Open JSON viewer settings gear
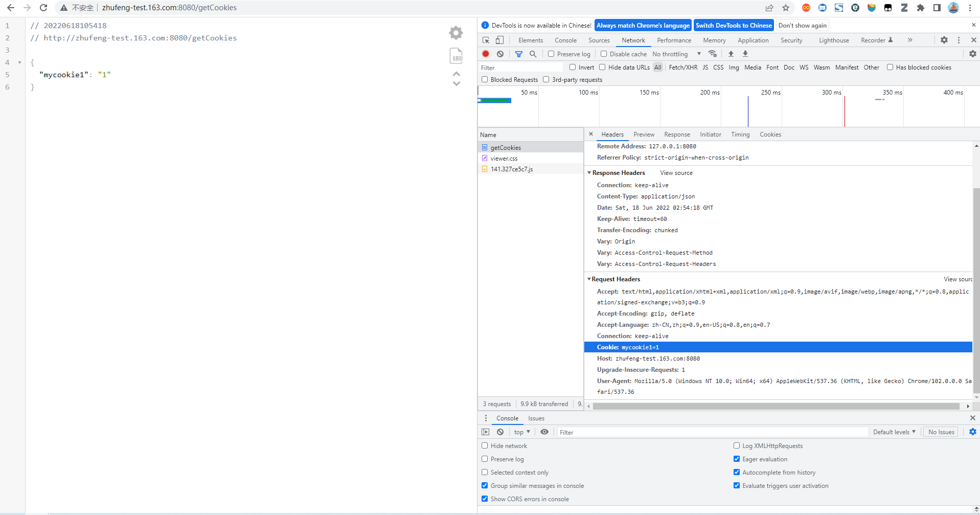Viewport: 980px width, 515px height. pos(456,33)
